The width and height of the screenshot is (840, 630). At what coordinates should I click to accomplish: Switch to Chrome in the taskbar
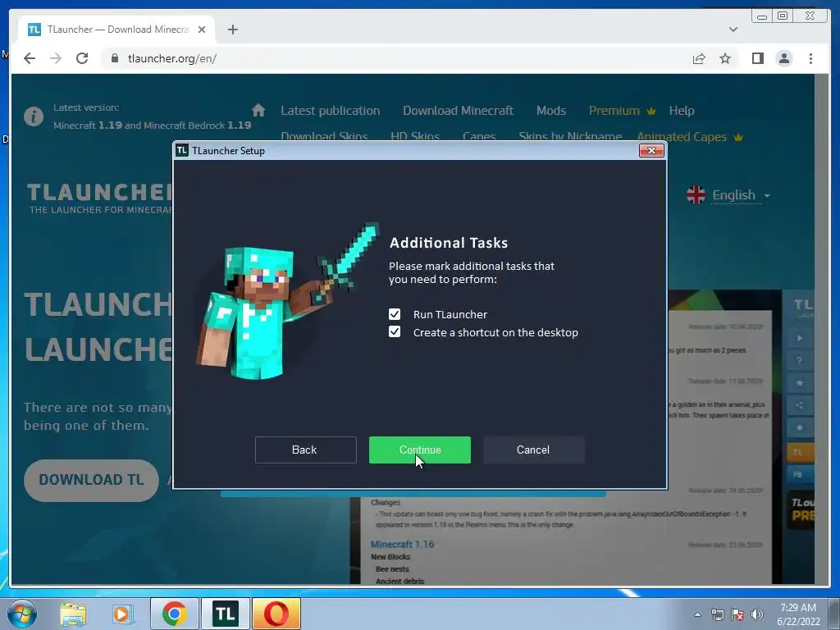[174, 614]
